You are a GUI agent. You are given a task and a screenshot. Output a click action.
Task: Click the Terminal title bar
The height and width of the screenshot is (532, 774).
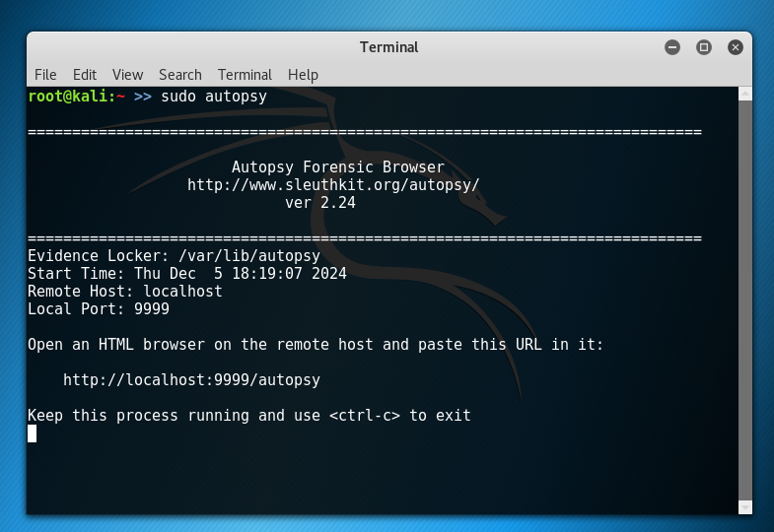[388, 47]
